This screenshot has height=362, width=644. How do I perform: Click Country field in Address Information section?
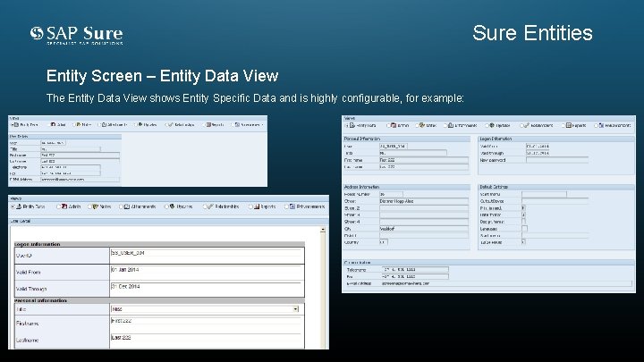point(383,242)
